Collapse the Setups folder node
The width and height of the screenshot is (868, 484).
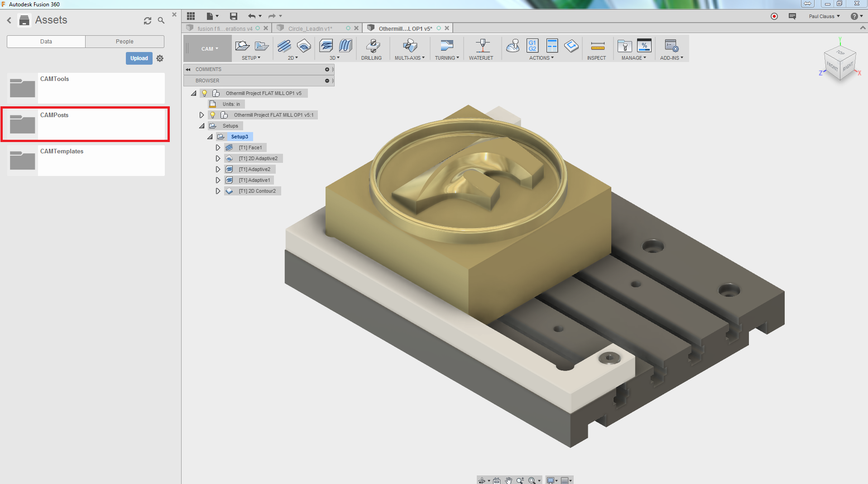coord(202,126)
